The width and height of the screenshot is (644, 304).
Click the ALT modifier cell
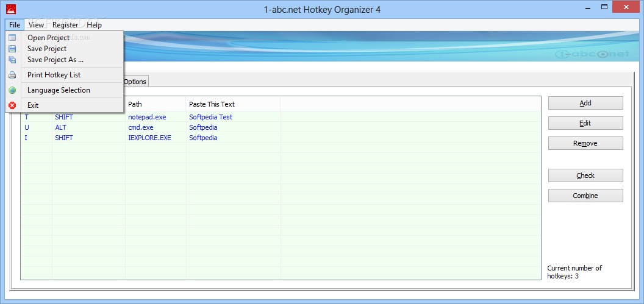click(x=60, y=127)
